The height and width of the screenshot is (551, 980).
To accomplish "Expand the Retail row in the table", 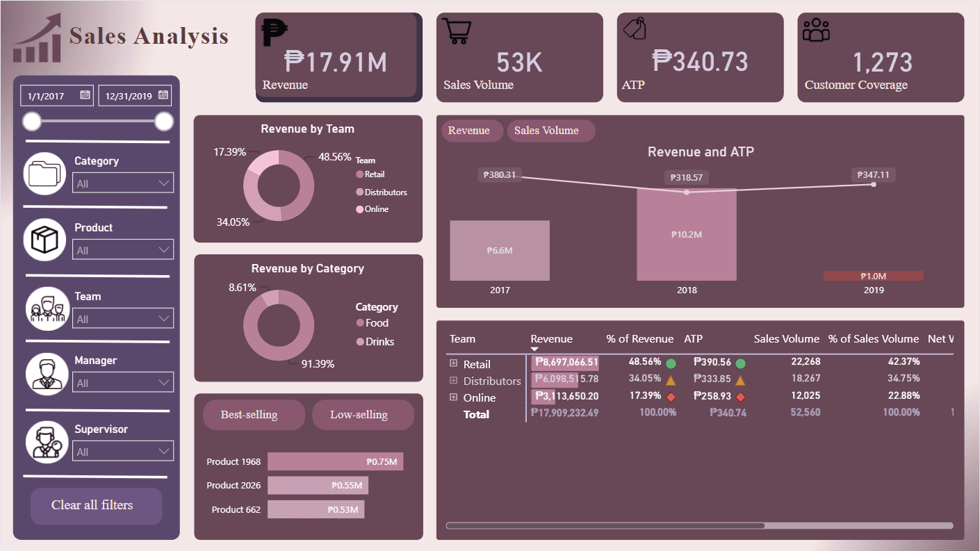I will click(454, 363).
